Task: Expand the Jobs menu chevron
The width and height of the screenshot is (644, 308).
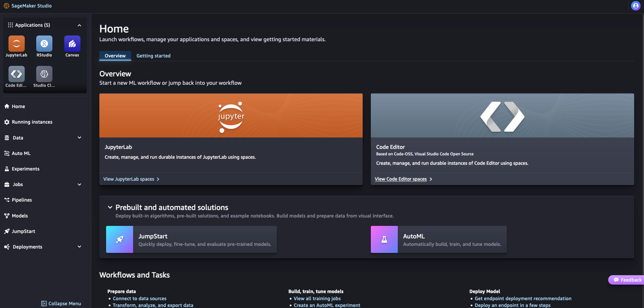Action: 79,184
